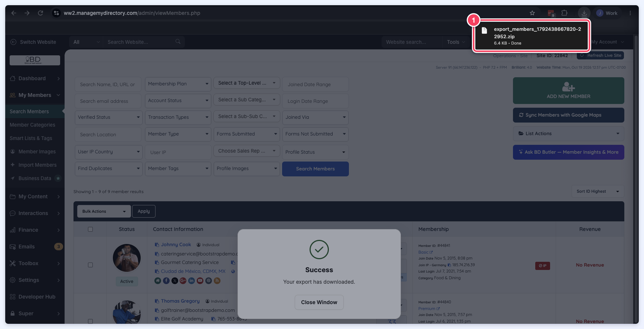The height and width of the screenshot is (329, 644).
Task: Open Johnny Cook's Google Plus icon
Action: coord(183,281)
